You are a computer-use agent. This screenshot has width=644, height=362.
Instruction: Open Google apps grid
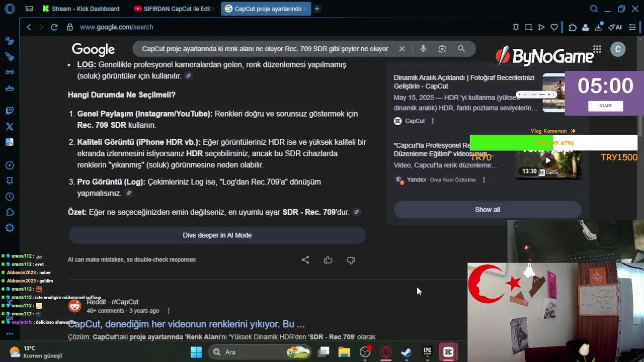597,49
